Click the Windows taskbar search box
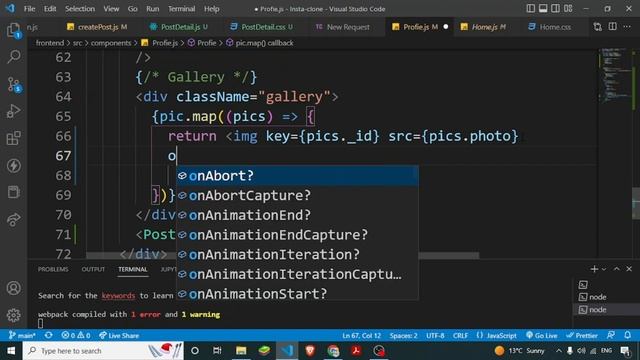This screenshot has width=640, height=360. (103, 351)
